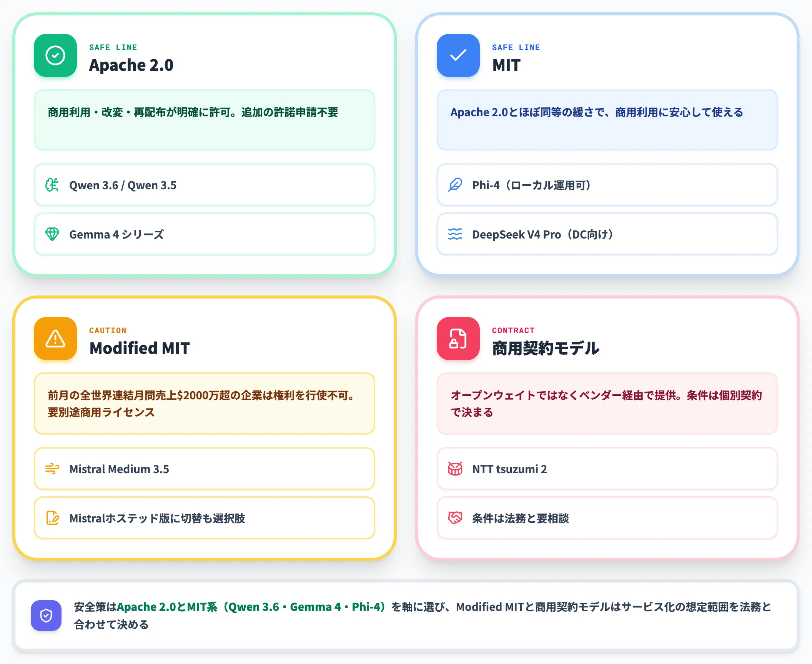Image resolution: width=812 pixels, height=664 pixels.
Task: Click the file-pen icon next to Mistralホステッド版
Action: 52,518
